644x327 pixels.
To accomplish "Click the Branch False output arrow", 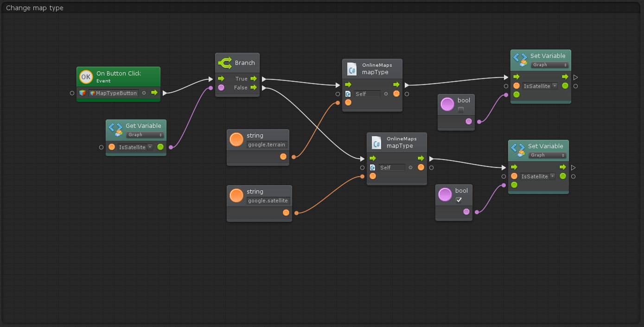I will click(x=254, y=88).
